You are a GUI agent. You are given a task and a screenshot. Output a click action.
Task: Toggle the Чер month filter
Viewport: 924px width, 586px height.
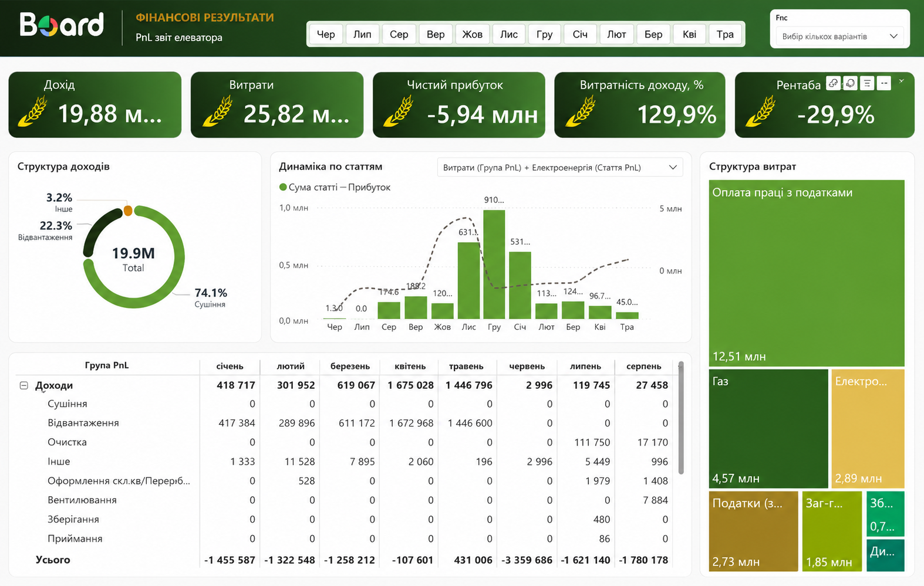click(326, 34)
